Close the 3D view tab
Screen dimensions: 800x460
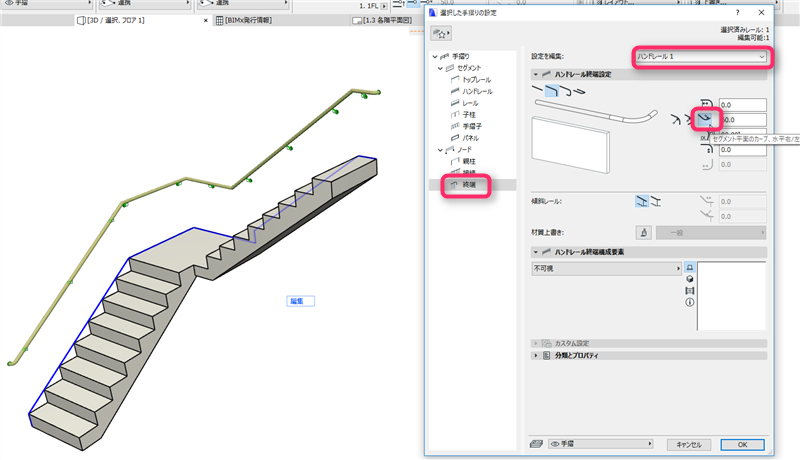click(206, 21)
